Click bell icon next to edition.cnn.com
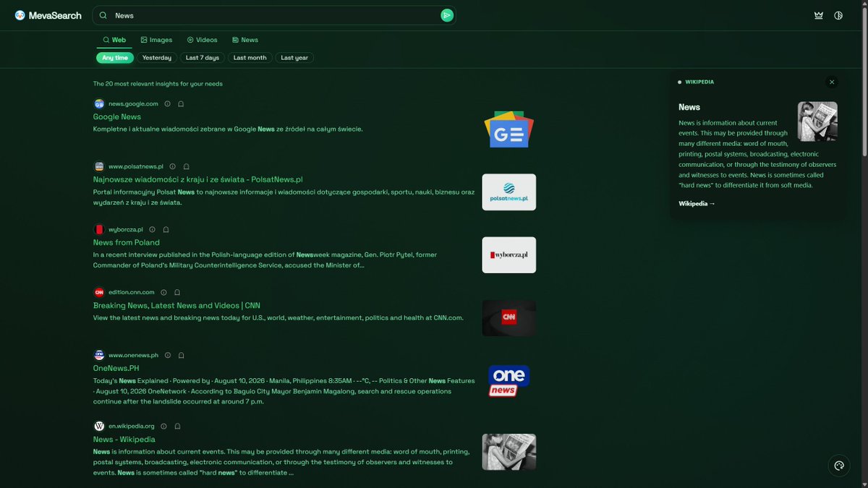 177,292
